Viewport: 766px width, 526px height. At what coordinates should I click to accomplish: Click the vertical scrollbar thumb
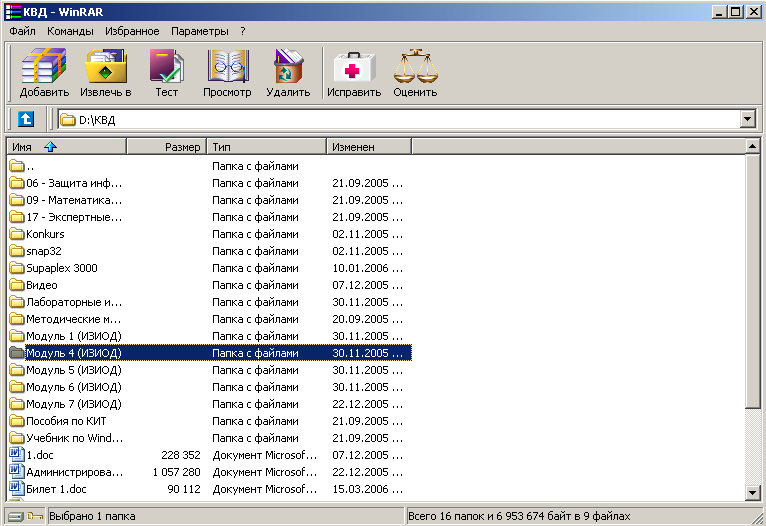click(x=752, y=281)
